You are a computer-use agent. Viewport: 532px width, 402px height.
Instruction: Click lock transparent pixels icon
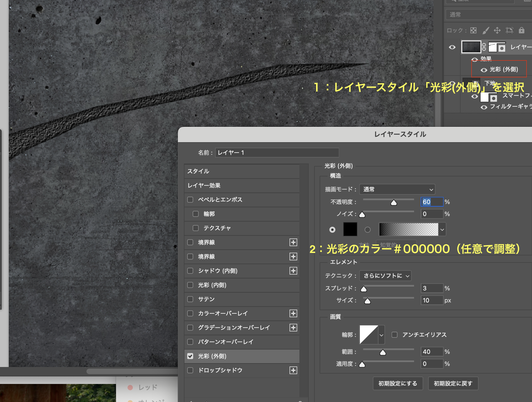[473, 30]
